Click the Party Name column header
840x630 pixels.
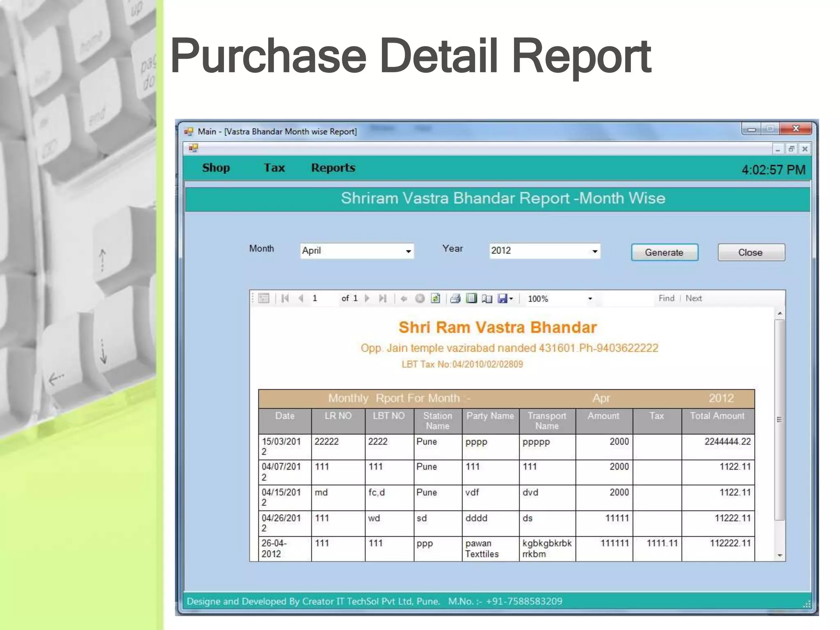[491, 421]
